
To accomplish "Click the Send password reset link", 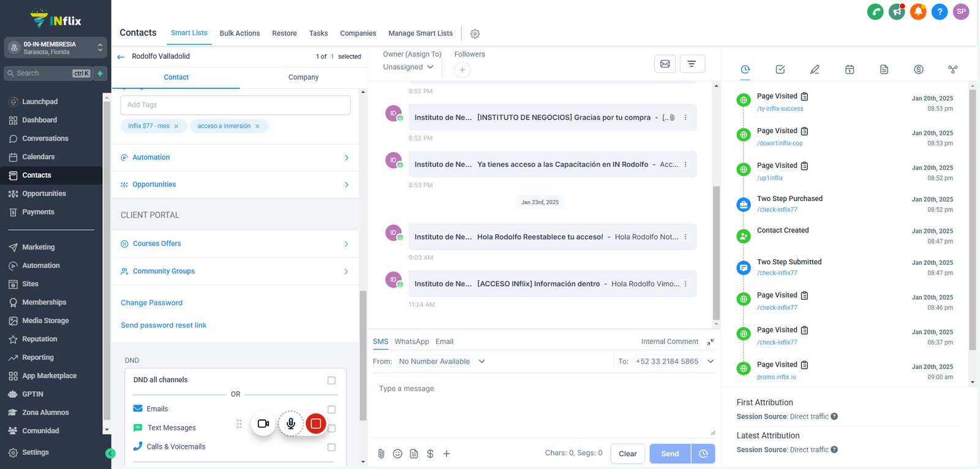I will tap(164, 325).
